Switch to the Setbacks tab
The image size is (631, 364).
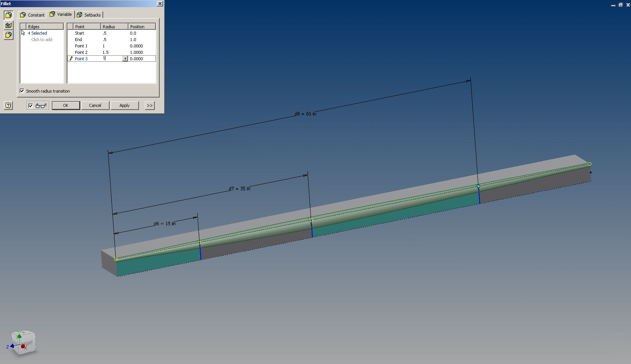(x=89, y=14)
